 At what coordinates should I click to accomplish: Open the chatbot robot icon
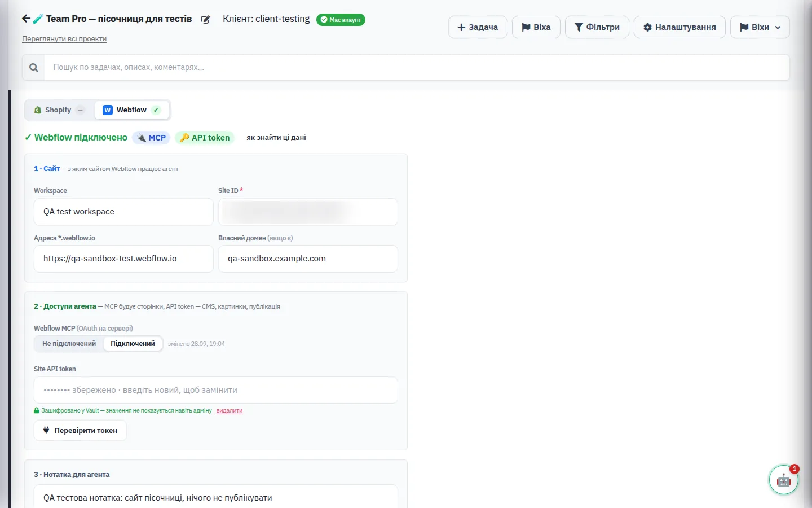[784, 480]
